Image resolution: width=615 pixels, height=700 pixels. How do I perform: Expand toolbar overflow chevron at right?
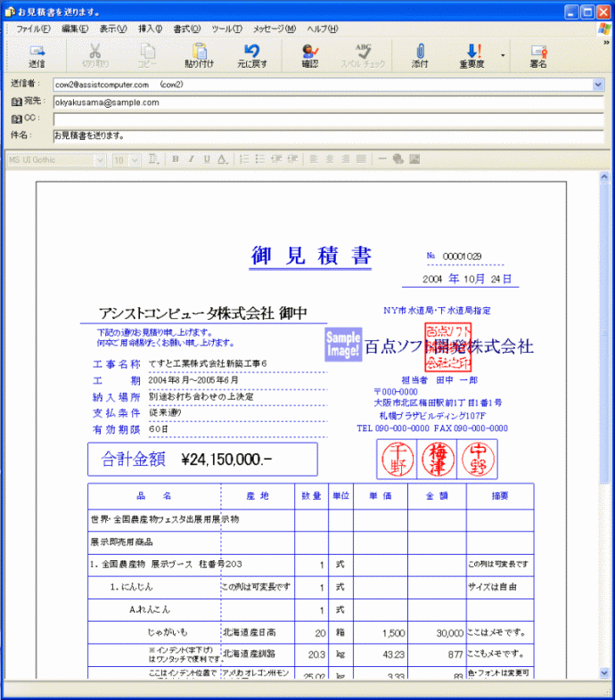(606, 43)
